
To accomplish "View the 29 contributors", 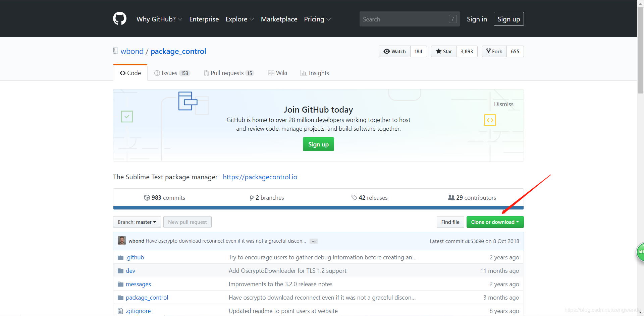I will (x=472, y=198).
